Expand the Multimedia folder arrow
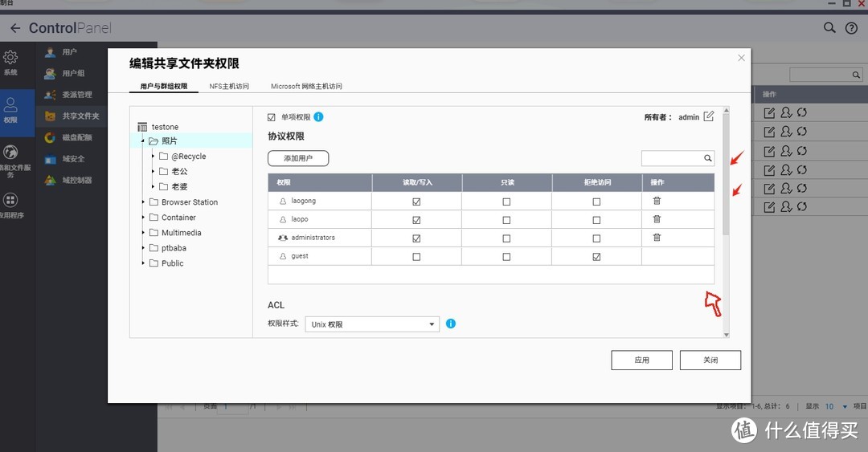868x452 pixels. 143,232
